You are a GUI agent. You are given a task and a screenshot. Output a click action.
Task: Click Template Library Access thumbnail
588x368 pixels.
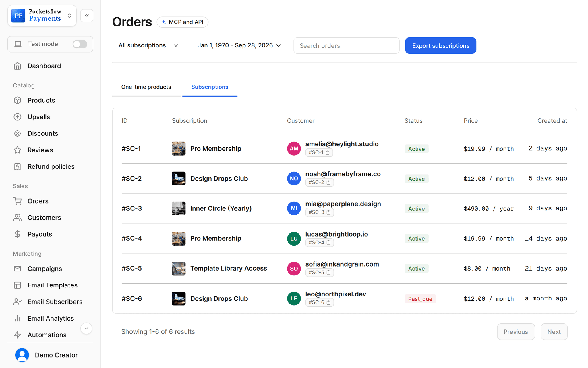point(179,269)
